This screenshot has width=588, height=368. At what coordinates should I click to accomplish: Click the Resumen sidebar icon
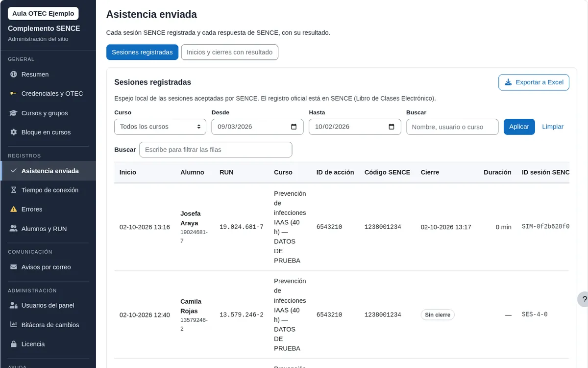click(x=14, y=75)
